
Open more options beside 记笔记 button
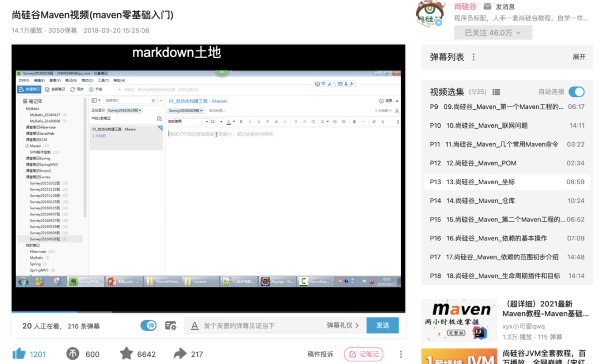tap(401, 355)
